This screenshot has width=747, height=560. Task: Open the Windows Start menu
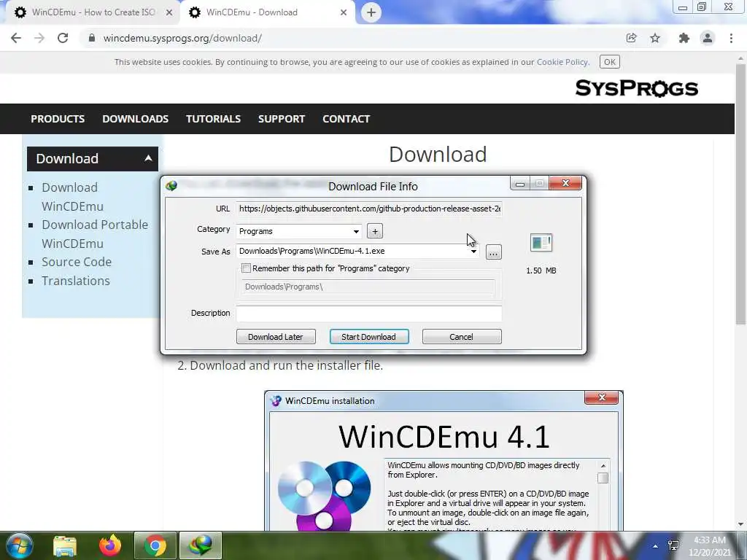point(20,545)
